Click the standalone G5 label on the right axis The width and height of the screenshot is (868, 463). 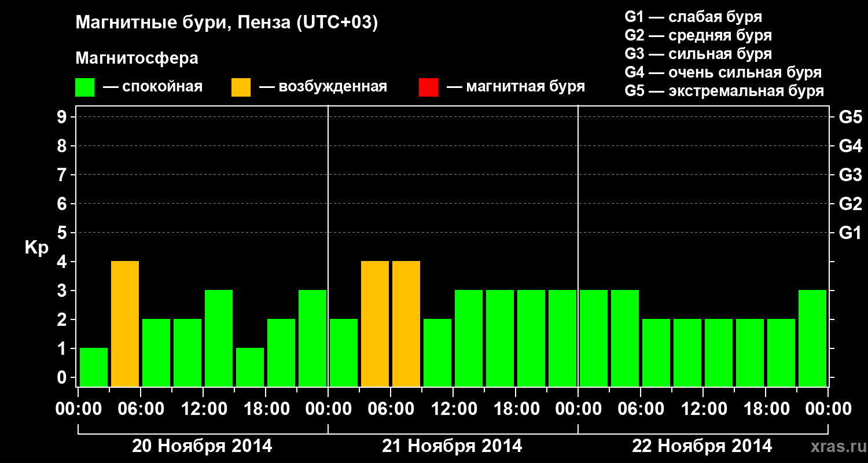(850, 117)
